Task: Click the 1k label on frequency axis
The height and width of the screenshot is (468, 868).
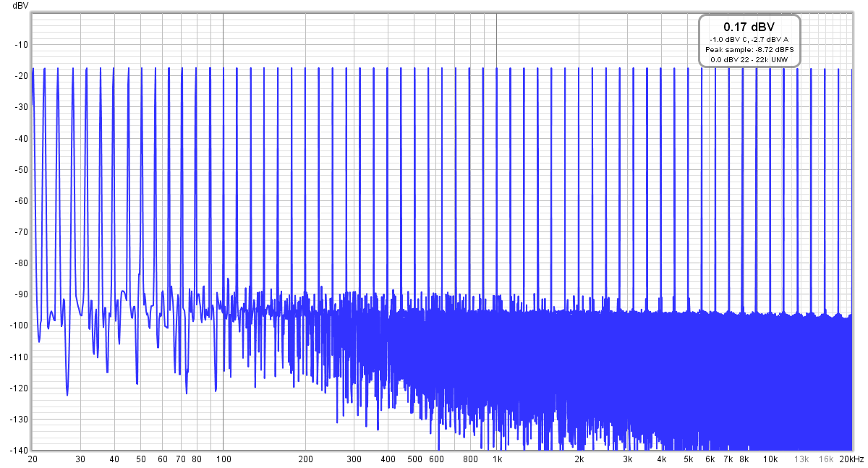Action: pyautogui.click(x=497, y=459)
